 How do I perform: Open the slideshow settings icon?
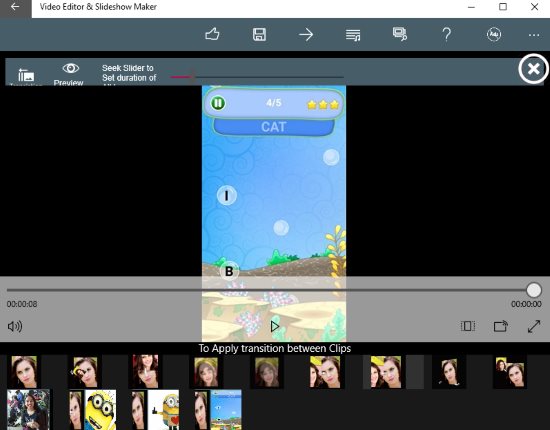pos(400,34)
